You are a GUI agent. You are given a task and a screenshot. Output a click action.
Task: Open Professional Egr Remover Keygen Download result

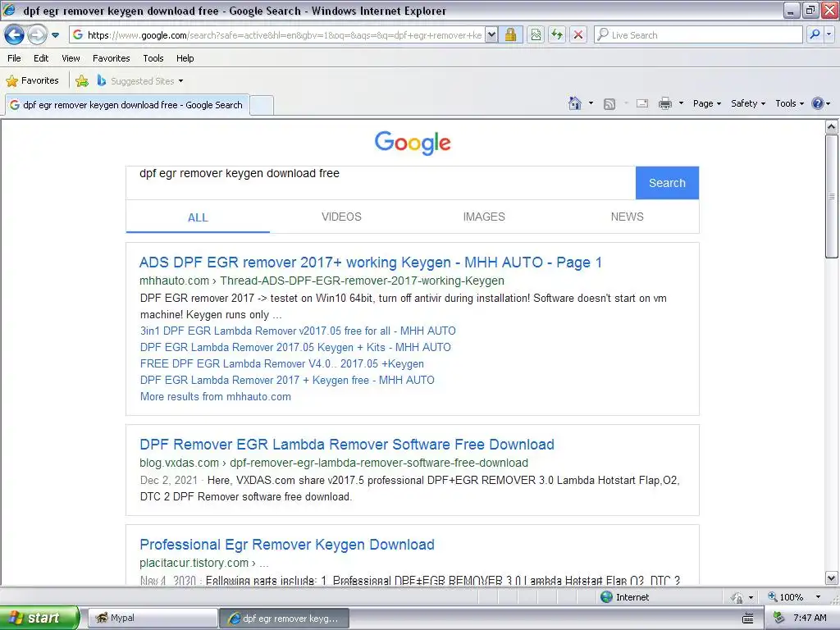coord(286,545)
